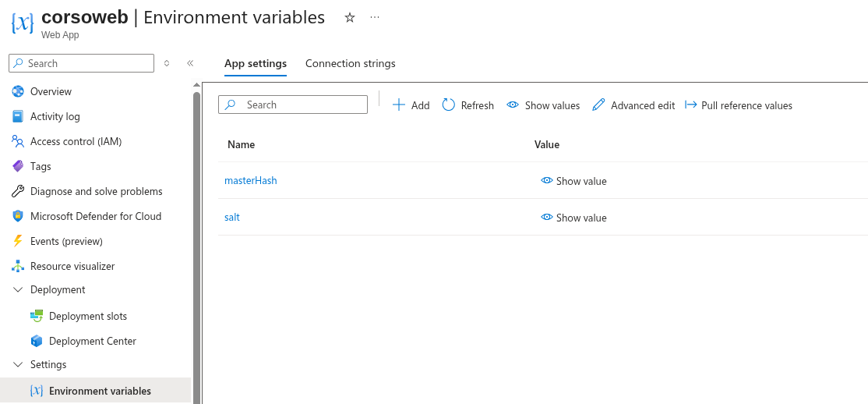Click the Pull reference values arrow icon
Image resolution: width=868 pixels, height=404 pixels.
point(691,105)
